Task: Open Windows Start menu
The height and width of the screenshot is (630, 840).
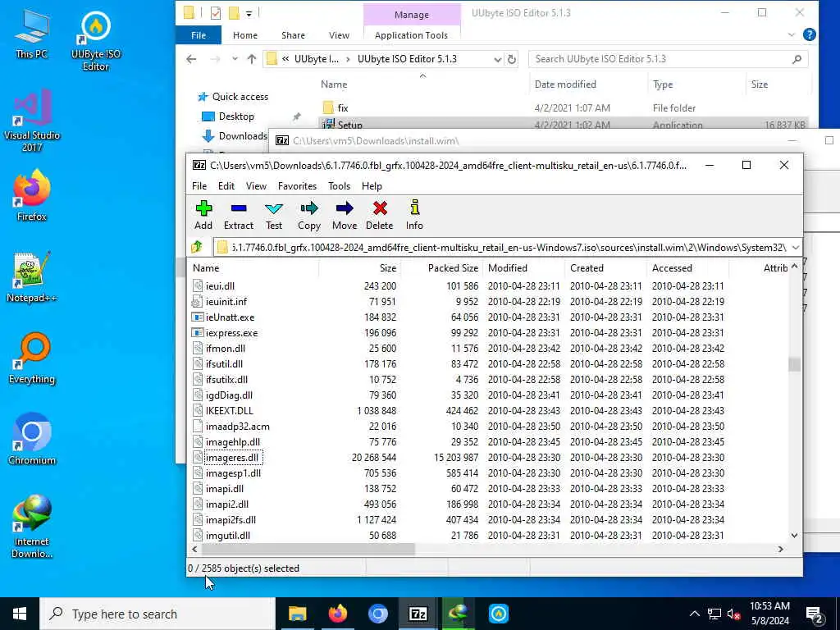Action: 20,614
